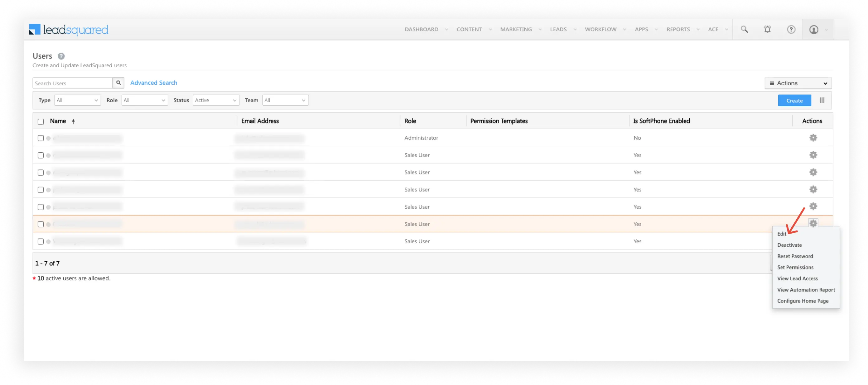Select the highlighted row checkbox
868x385 pixels.
pyautogui.click(x=41, y=224)
